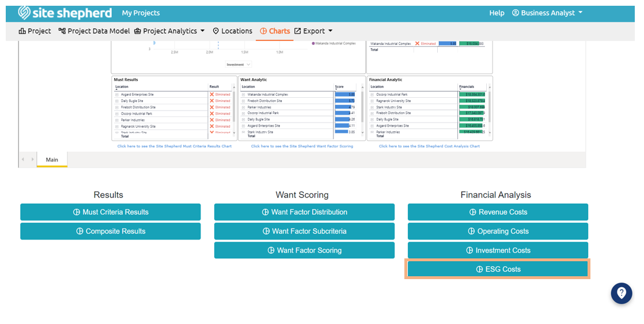Follow link to Site Shepherd Cost Analysis Chart
The image size is (644, 324).
[429, 146]
